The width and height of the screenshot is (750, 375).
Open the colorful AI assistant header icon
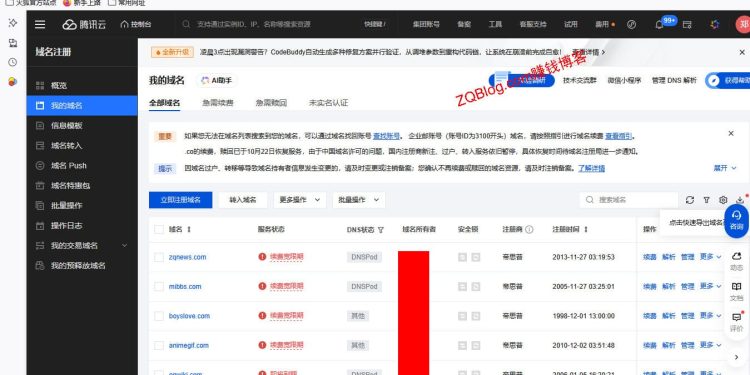click(715, 24)
